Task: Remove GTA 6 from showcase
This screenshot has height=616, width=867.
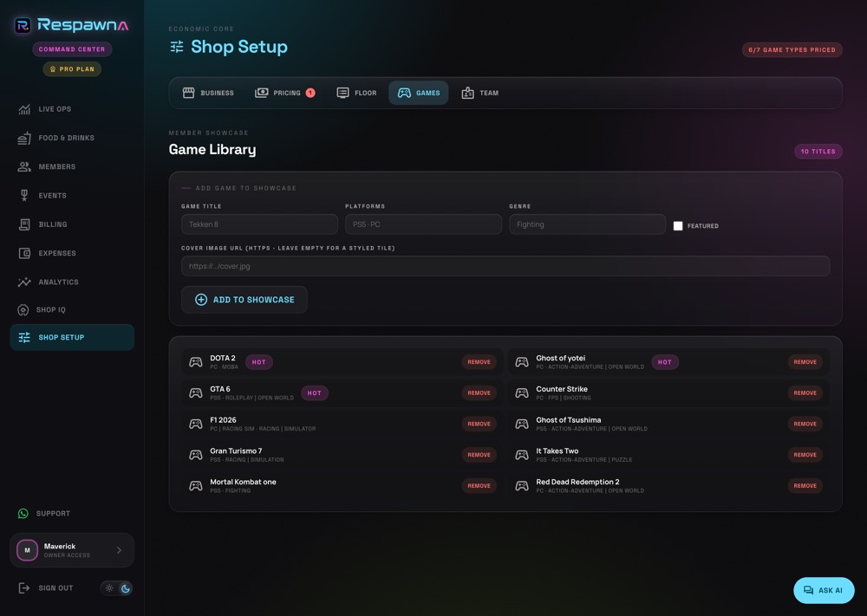Action: pyautogui.click(x=479, y=393)
